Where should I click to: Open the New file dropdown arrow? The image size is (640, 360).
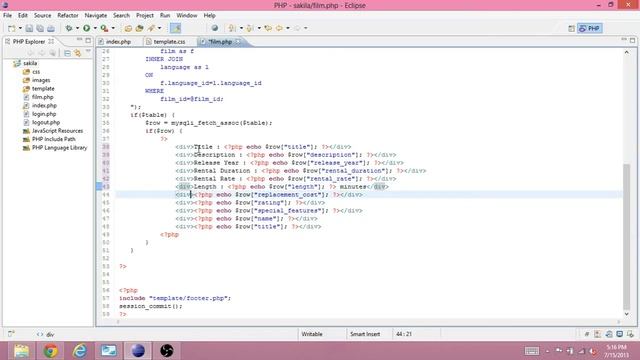[x=20, y=28]
